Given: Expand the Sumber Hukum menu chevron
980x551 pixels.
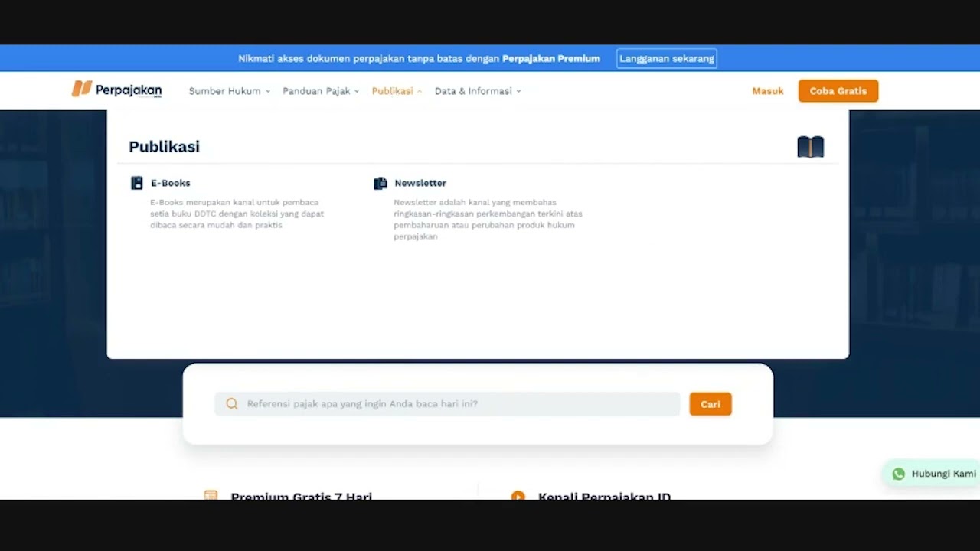Looking at the screenshot, I should [268, 91].
